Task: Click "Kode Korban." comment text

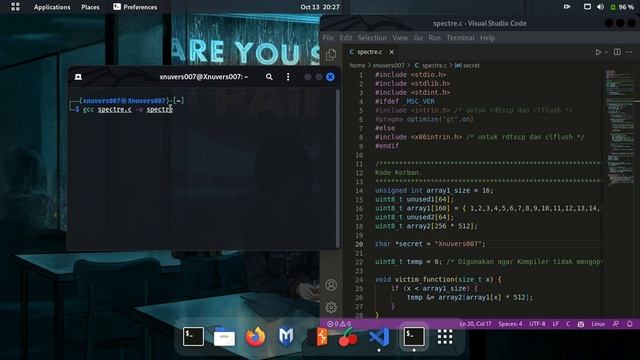Action: (x=399, y=172)
